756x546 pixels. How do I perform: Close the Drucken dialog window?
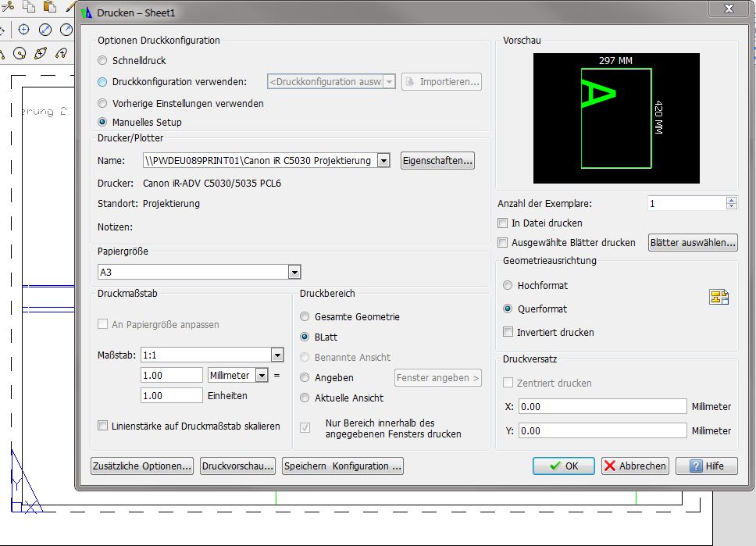point(729,9)
